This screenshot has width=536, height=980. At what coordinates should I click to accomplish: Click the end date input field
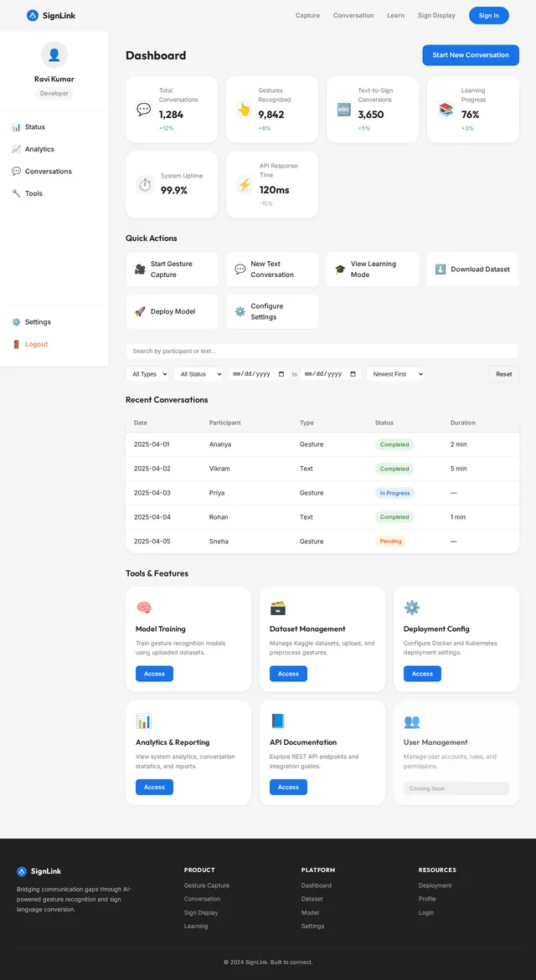(330, 374)
